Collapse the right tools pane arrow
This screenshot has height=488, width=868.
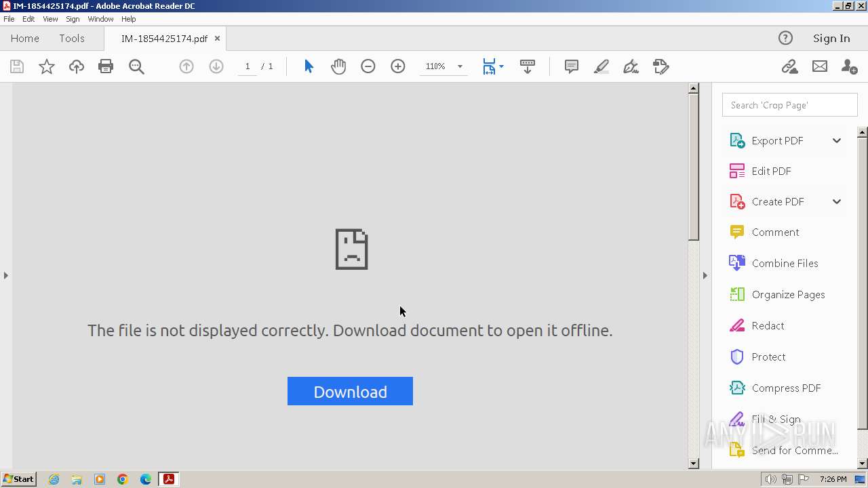click(x=705, y=275)
